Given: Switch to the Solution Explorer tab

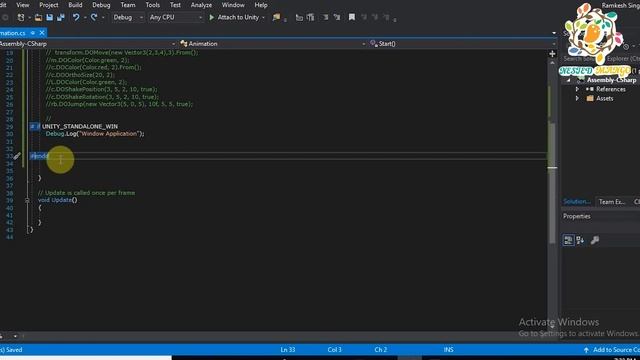Looking at the screenshot, I should (x=577, y=202).
